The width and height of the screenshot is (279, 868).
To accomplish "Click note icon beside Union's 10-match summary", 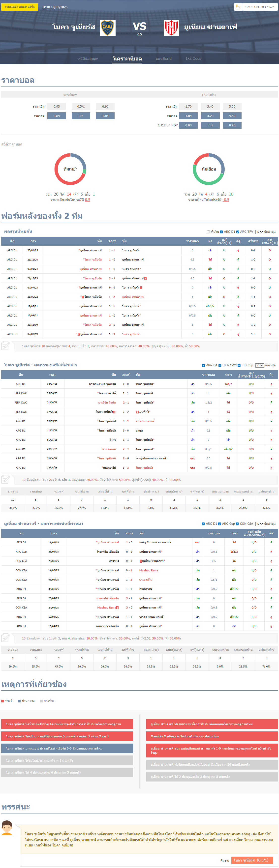I will click(x=5, y=638).
